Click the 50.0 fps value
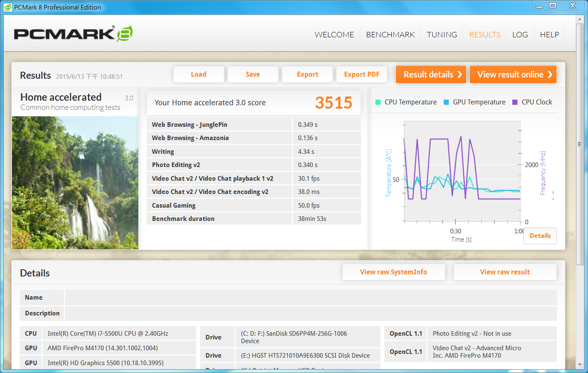This screenshot has height=373, width=588. (x=309, y=206)
